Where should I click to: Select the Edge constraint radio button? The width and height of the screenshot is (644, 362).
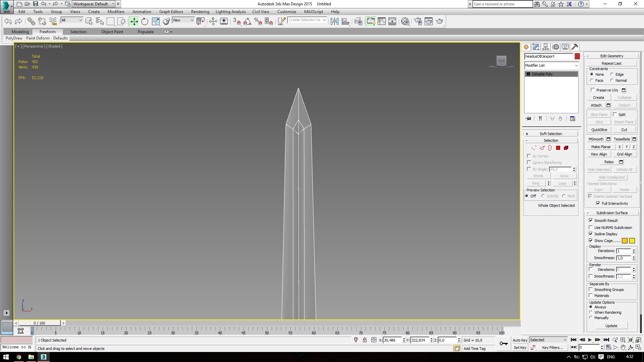point(612,74)
